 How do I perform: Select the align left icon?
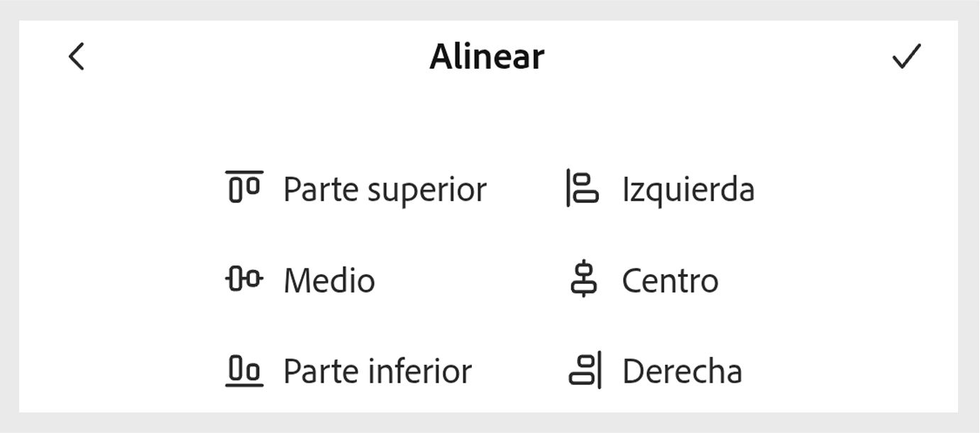coord(583,188)
